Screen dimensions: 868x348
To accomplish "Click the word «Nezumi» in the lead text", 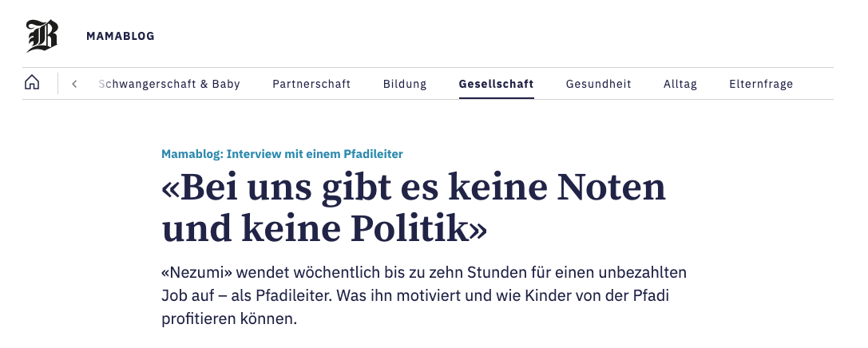I will click(196, 273).
